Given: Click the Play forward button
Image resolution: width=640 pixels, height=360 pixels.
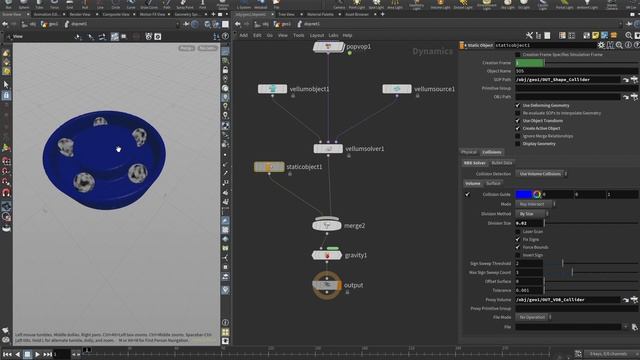Looking at the screenshot, I should coord(37,354).
